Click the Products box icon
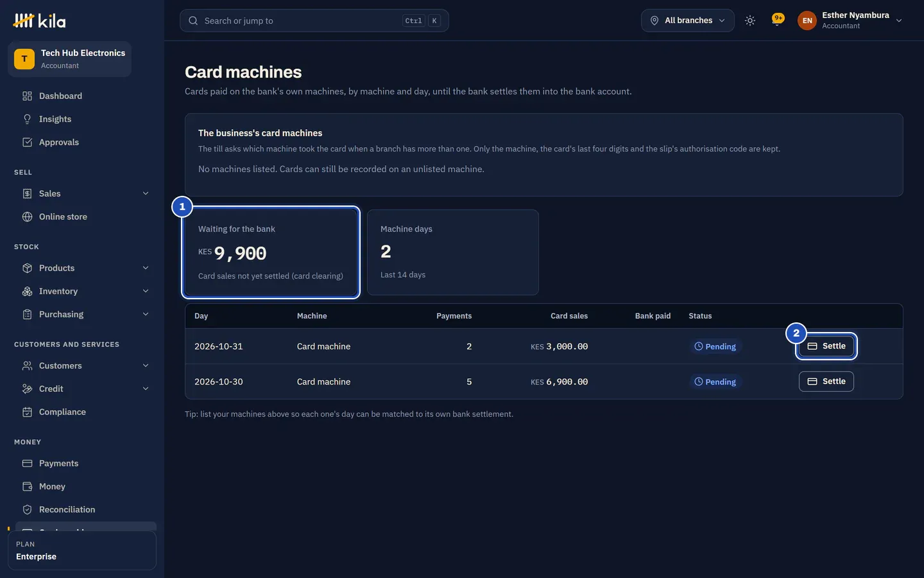Image resolution: width=924 pixels, height=578 pixels. pos(27,268)
